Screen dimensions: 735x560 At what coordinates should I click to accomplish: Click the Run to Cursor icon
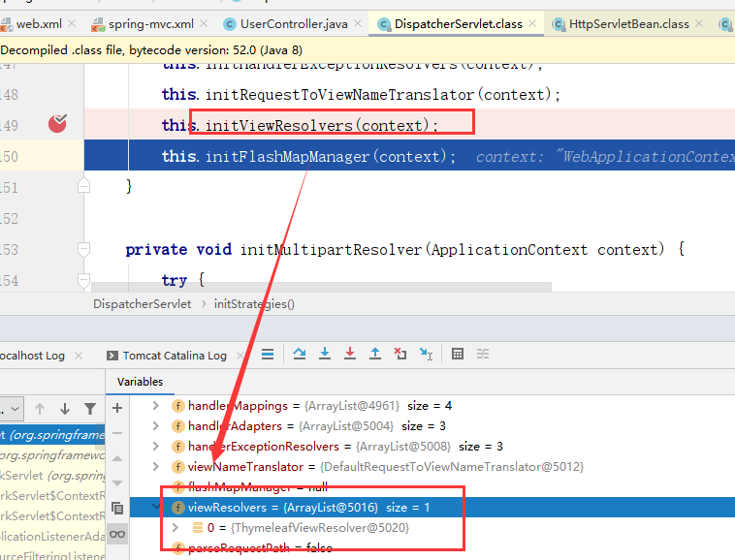[426, 354]
